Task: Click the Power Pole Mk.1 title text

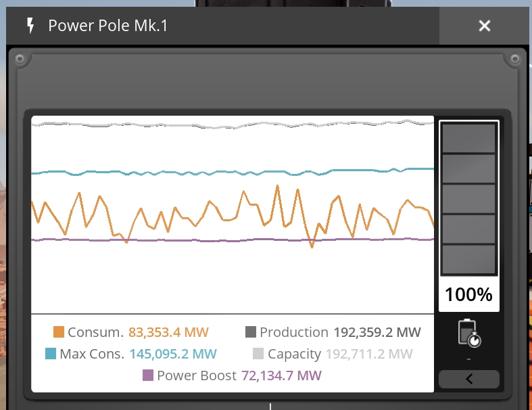Action: 108,26
